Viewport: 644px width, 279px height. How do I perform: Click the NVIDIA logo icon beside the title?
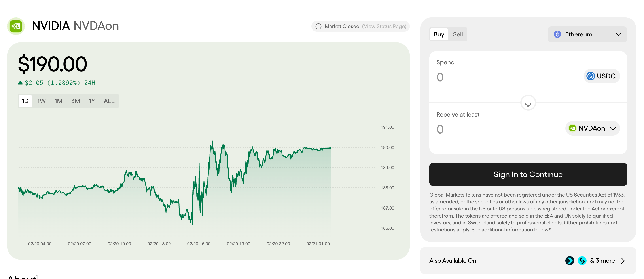pos(16,26)
